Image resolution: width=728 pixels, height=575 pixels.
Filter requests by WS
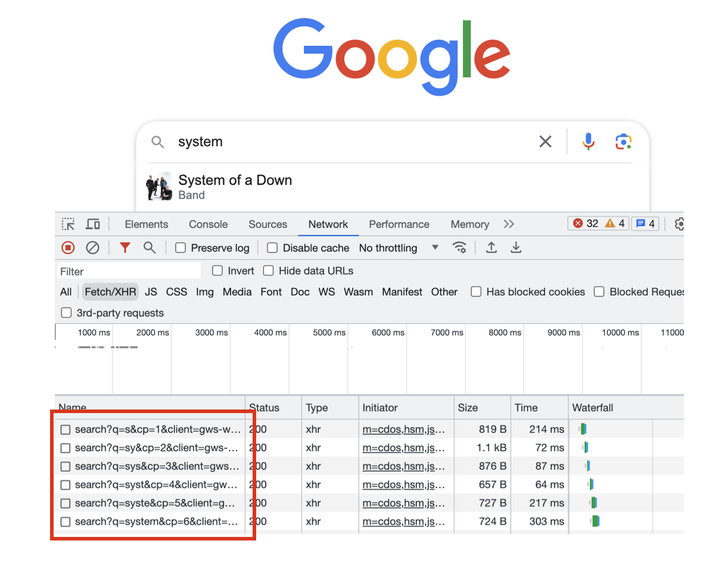click(x=327, y=292)
